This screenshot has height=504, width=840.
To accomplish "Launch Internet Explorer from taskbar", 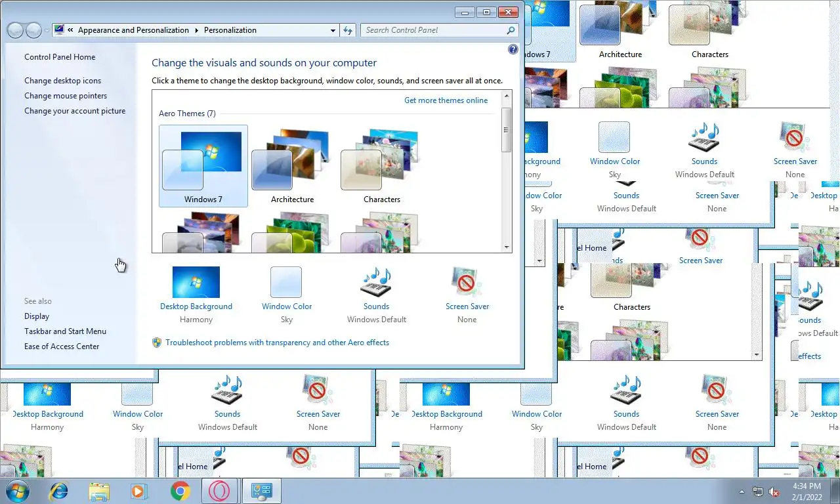I will coord(59,491).
